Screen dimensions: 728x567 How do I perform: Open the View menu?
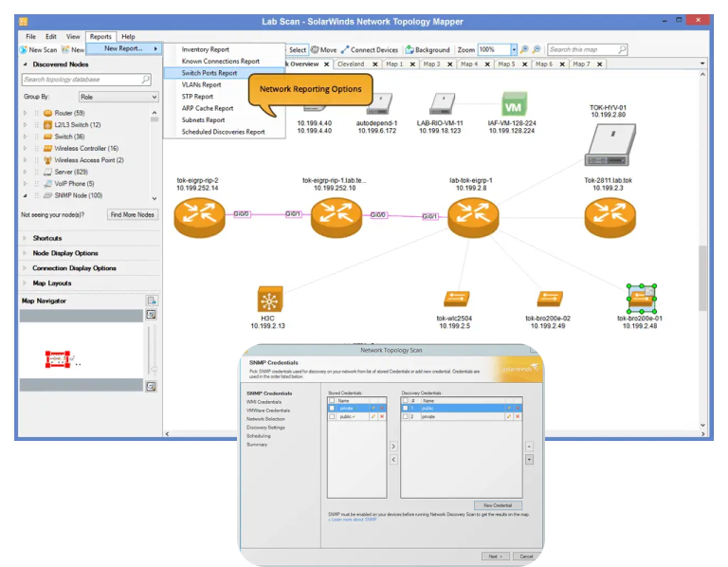(73, 36)
